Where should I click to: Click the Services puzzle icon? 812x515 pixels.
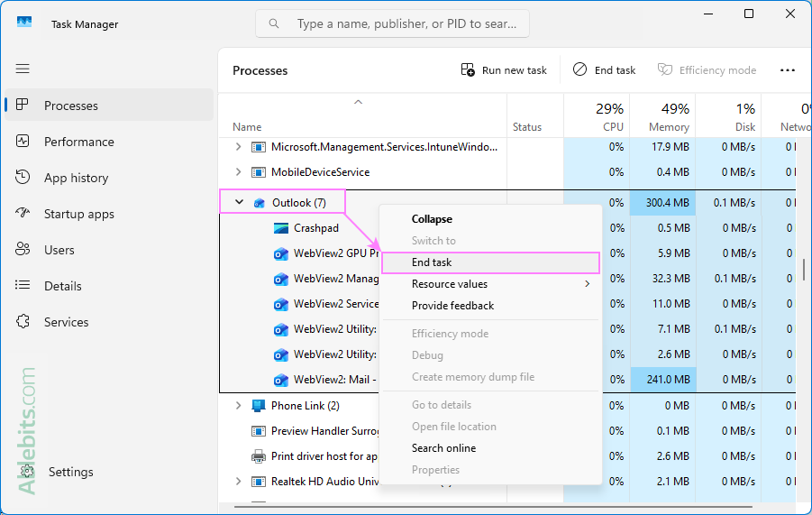23,321
